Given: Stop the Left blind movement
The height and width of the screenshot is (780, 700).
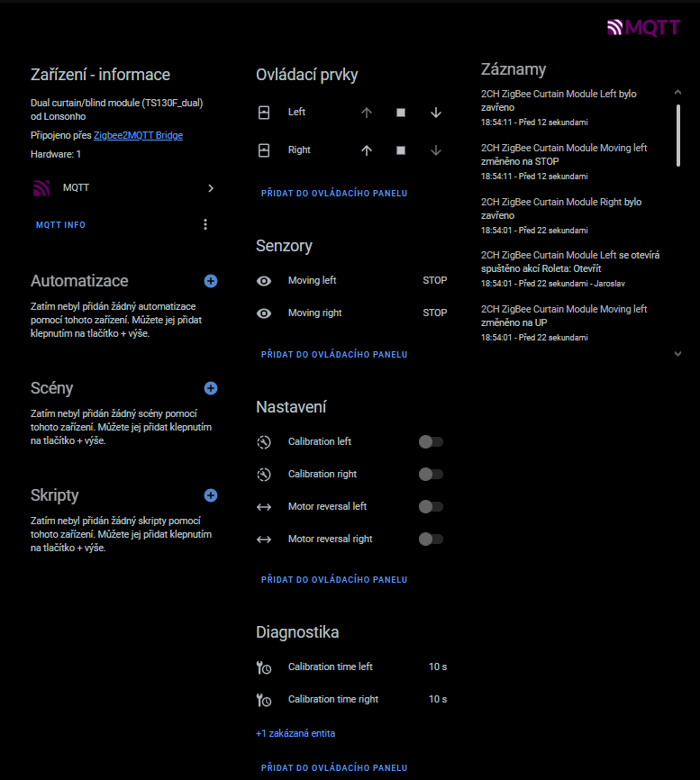Looking at the screenshot, I should (x=401, y=113).
